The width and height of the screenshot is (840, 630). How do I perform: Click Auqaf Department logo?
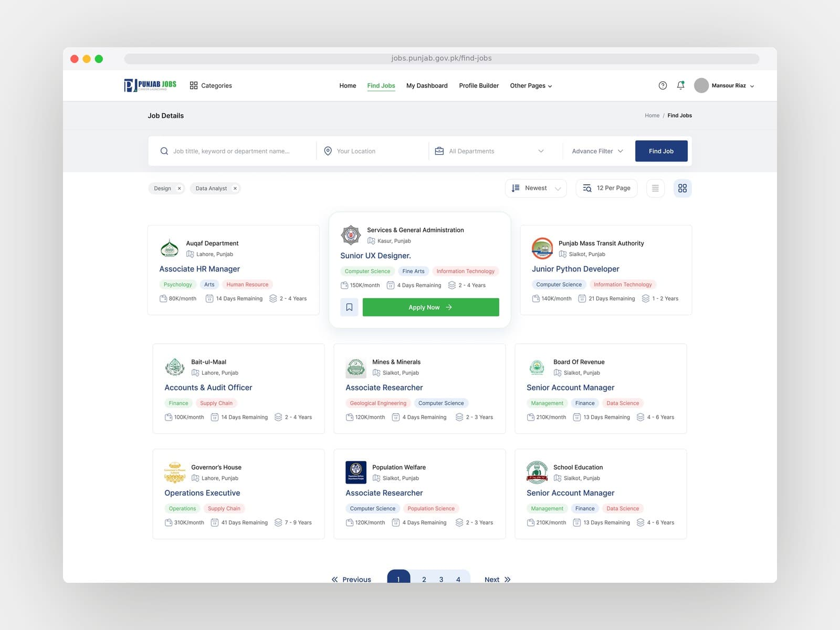pos(169,248)
